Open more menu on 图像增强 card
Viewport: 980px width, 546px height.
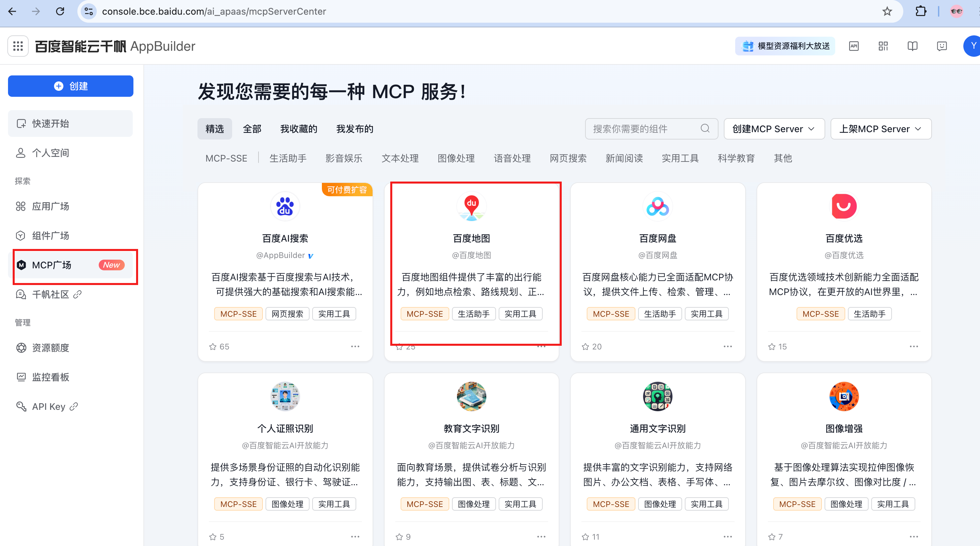914,536
